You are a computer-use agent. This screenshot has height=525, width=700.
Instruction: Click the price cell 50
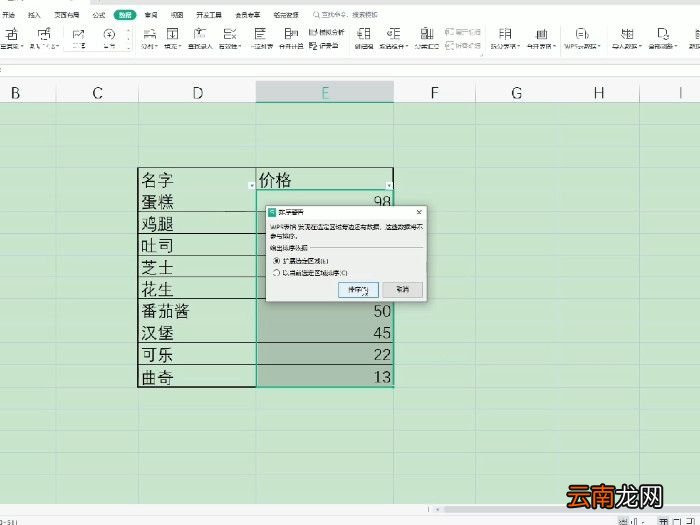pyautogui.click(x=325, y=310)
